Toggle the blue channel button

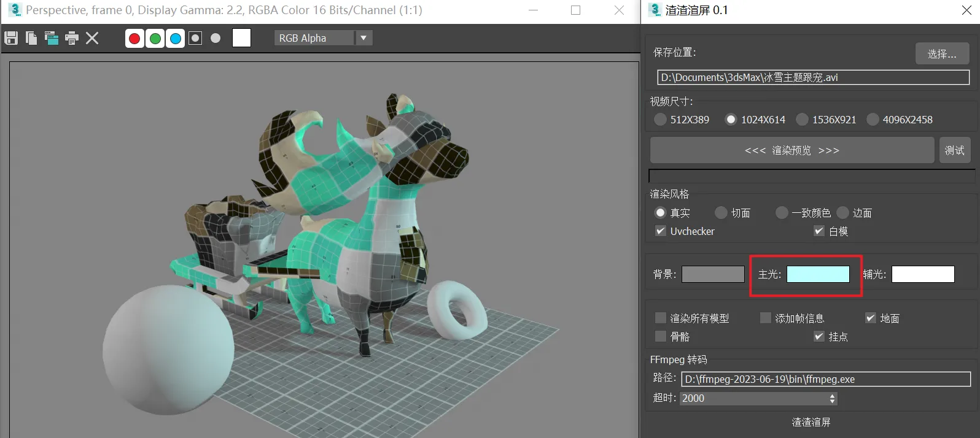coord(176,39)
